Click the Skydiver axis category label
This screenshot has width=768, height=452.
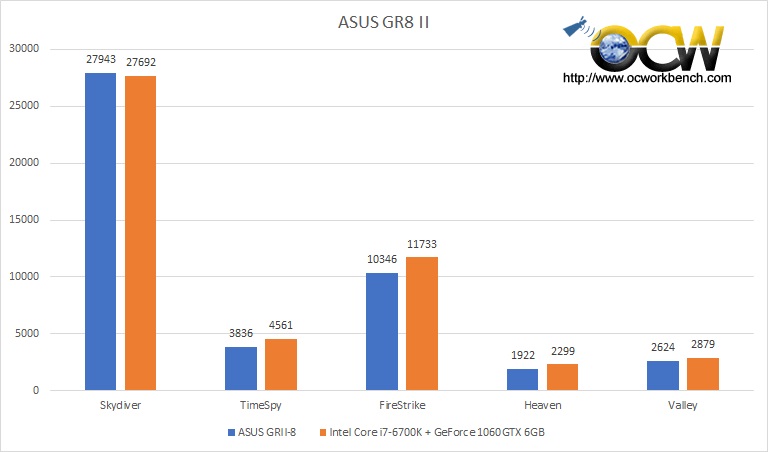point(120,405)
